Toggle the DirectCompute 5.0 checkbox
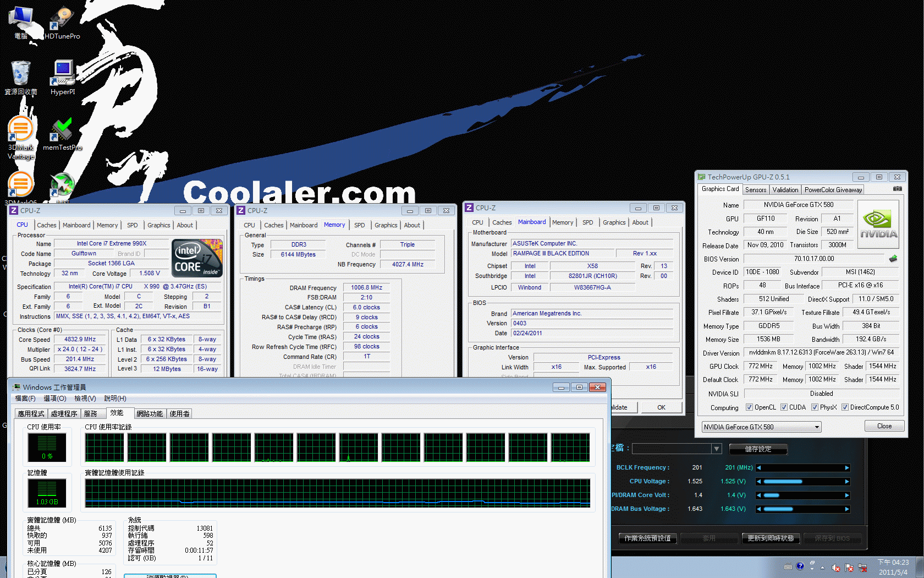This screenshot has height=578, width=924. (845, 407)
